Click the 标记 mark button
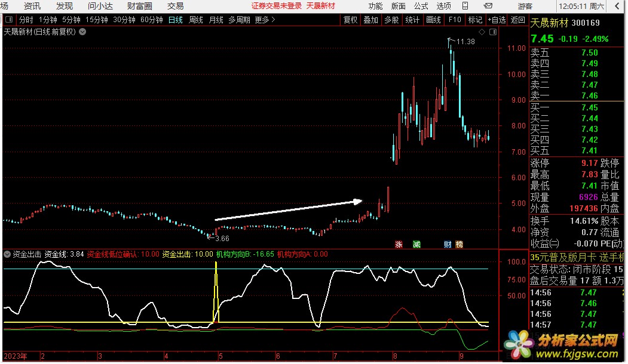628x364 pixels. point(475,20)
